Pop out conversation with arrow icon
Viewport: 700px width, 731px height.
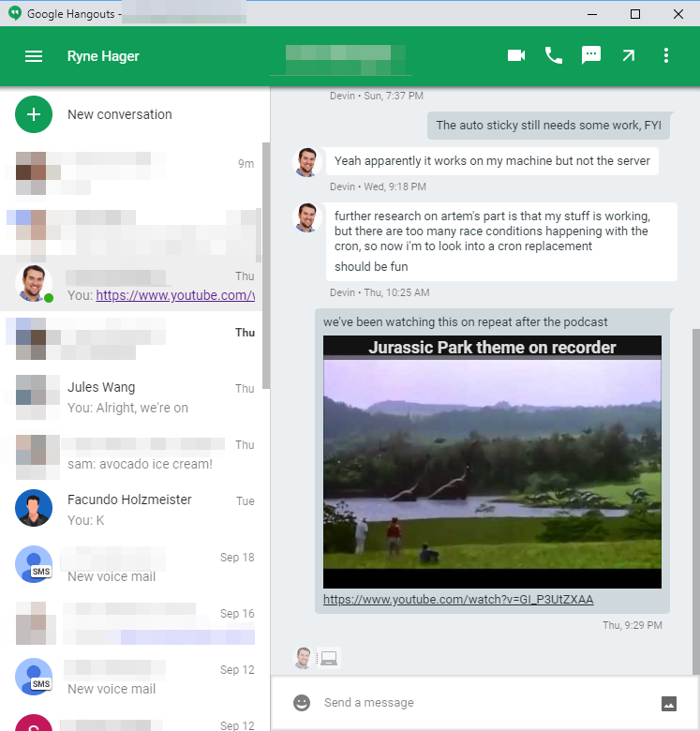coord(629,56)
